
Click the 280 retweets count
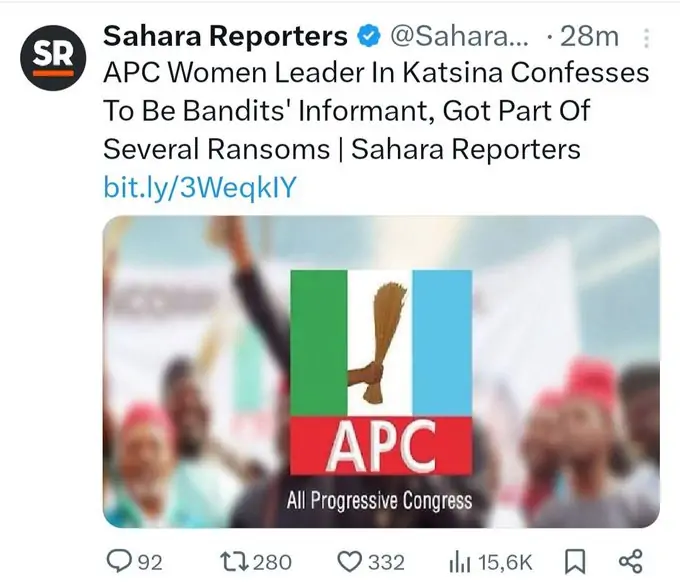coord(271,561)
